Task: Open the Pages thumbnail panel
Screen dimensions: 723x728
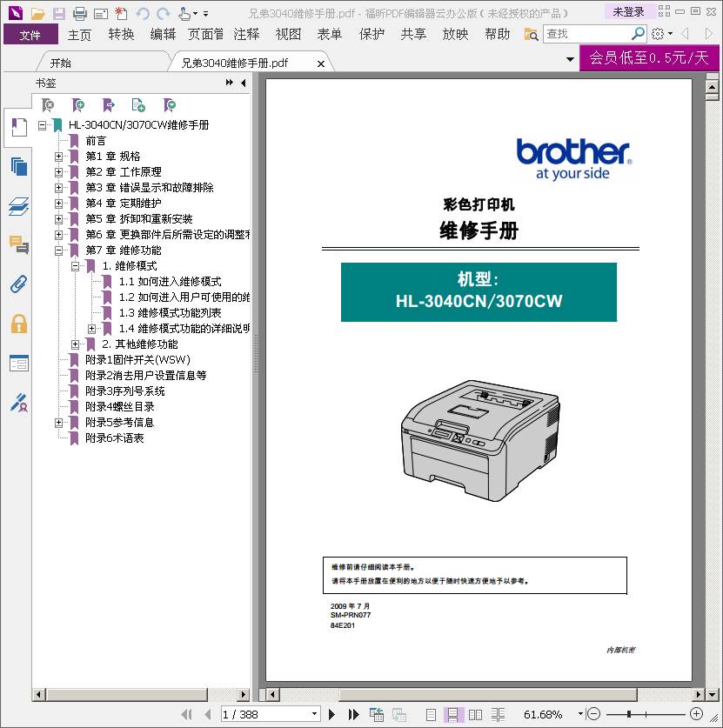Action: click(x=18, y=167)
